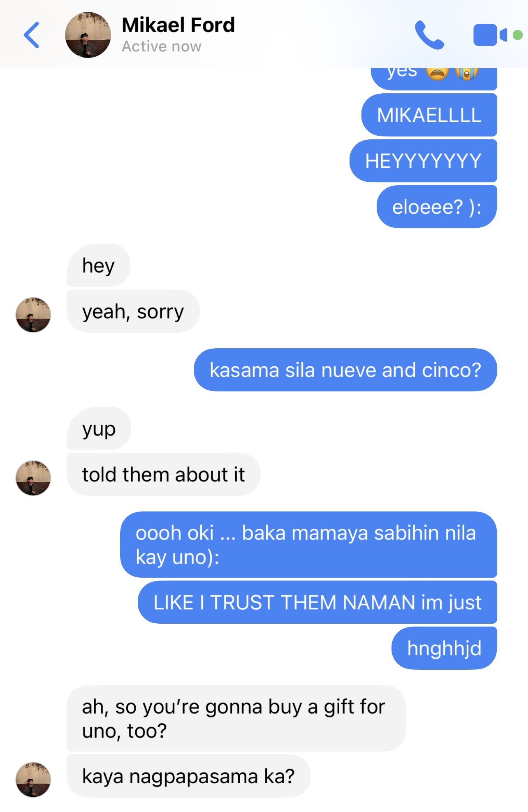The height and width of the screenshot is (812, 528).
Task: Tap the avatar beside 'yeah, sorry'
Action: coord(33,315)
